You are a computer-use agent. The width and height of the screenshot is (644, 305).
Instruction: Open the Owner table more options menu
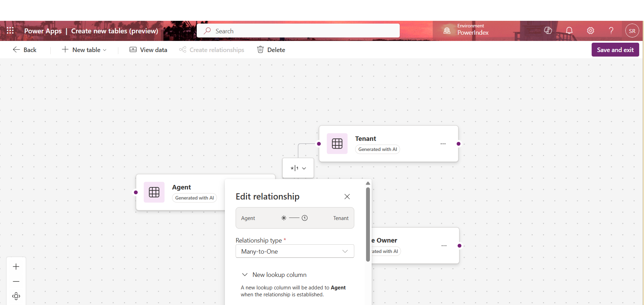444,246
